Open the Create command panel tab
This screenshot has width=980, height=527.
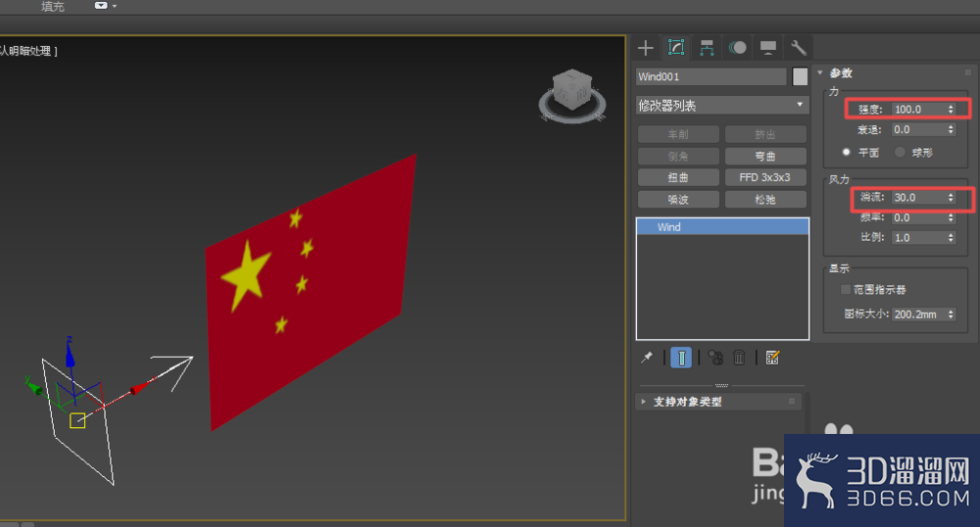point(646,48)
